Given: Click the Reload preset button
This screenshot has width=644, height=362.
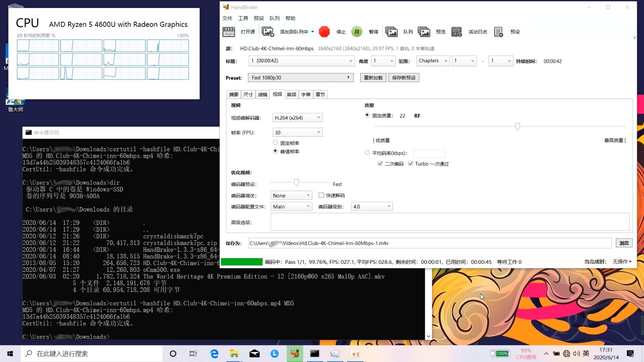Looking at the screenshot, I should tap(373, 78).
